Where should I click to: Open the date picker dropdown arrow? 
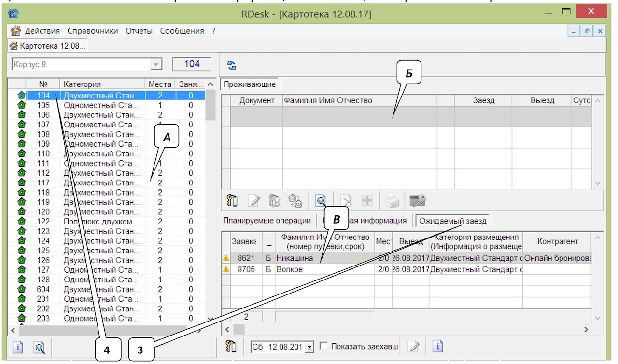point(309,347)
